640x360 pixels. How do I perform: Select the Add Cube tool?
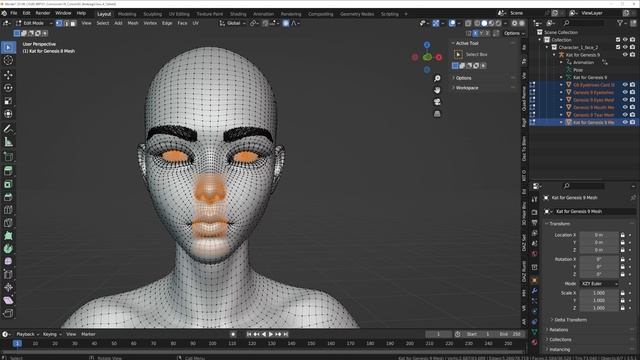(x=8, y=156)
